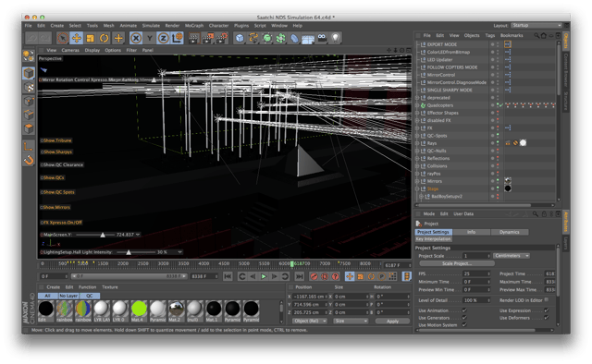The width and height of the screenshot is (592, 364).
Task: Toggle the X axis lock
Action: pos(136,38)
